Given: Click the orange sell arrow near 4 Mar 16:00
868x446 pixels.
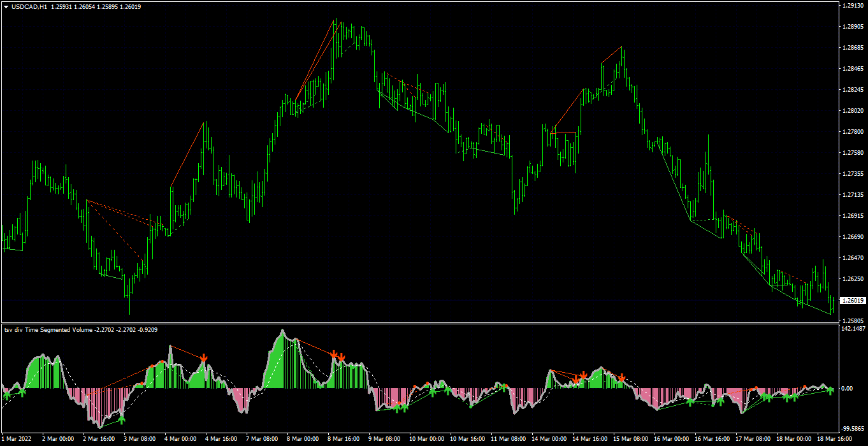Looking at the screenshot, I should [203, 359].
